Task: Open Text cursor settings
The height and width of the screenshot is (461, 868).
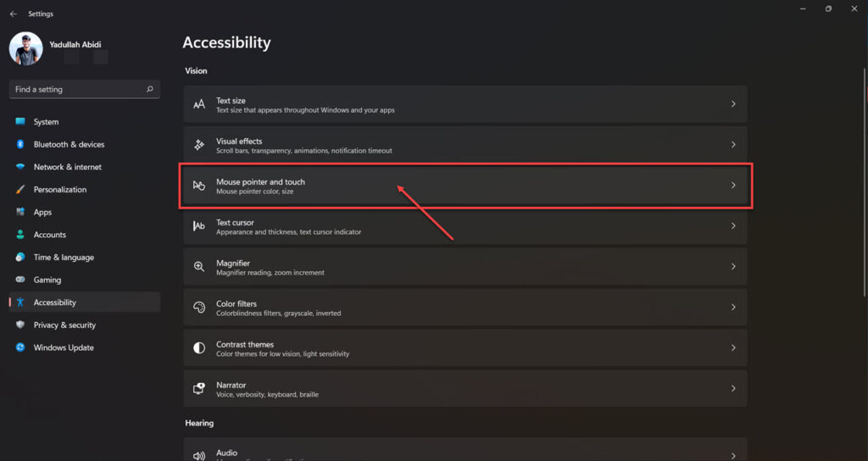Action: point(465,225)
